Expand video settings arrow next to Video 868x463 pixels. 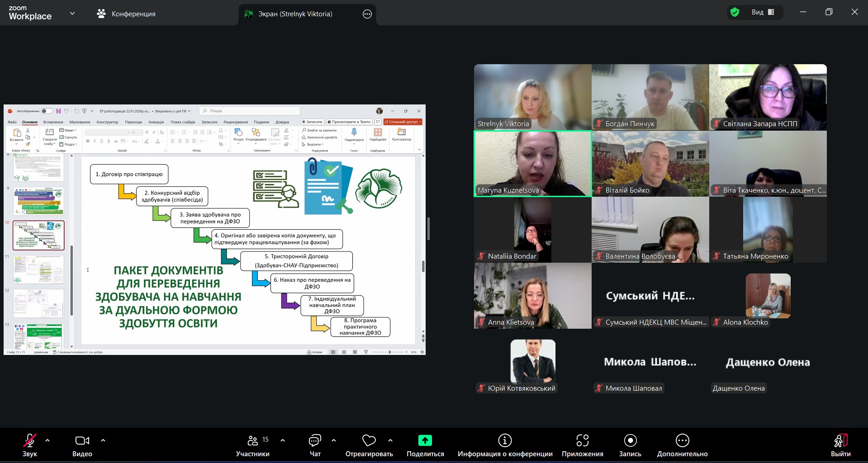103,440
